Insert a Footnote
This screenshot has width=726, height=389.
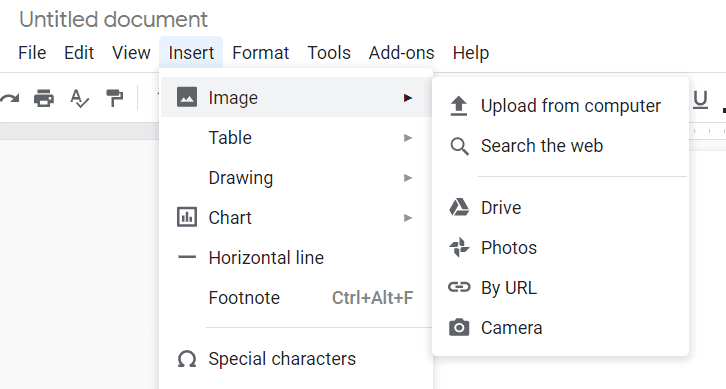[296, 298]
